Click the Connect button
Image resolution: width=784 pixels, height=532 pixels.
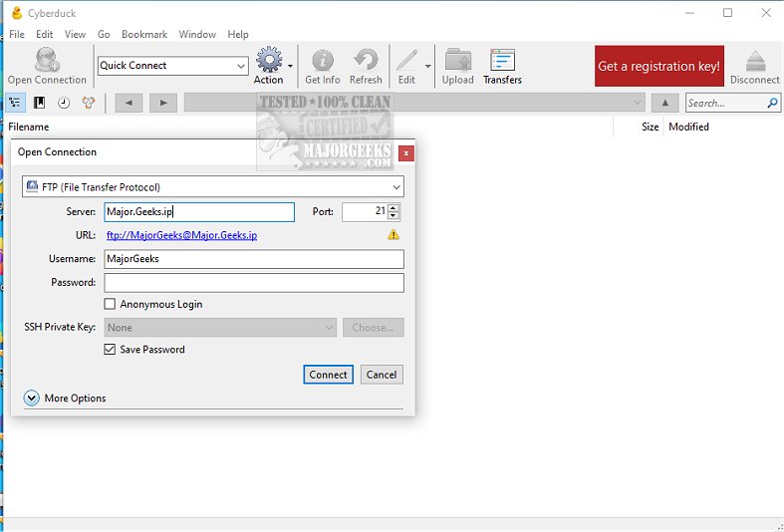tap(328, 375)
